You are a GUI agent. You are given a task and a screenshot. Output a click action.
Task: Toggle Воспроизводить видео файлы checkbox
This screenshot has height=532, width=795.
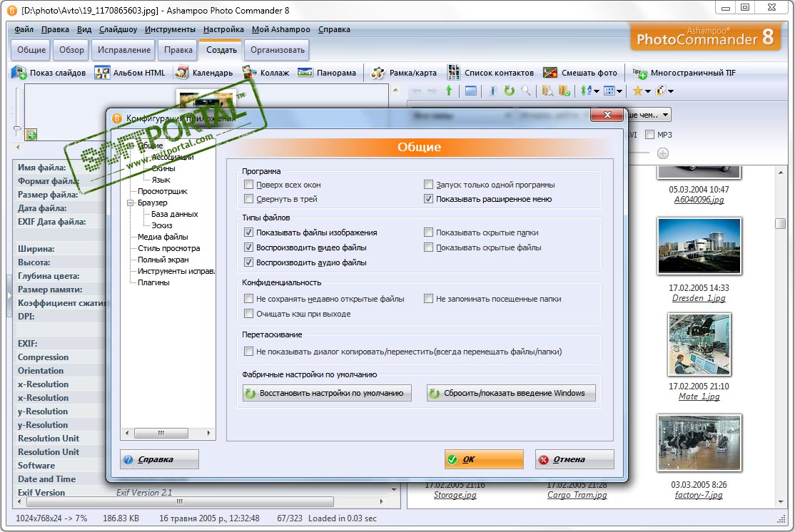248,247
